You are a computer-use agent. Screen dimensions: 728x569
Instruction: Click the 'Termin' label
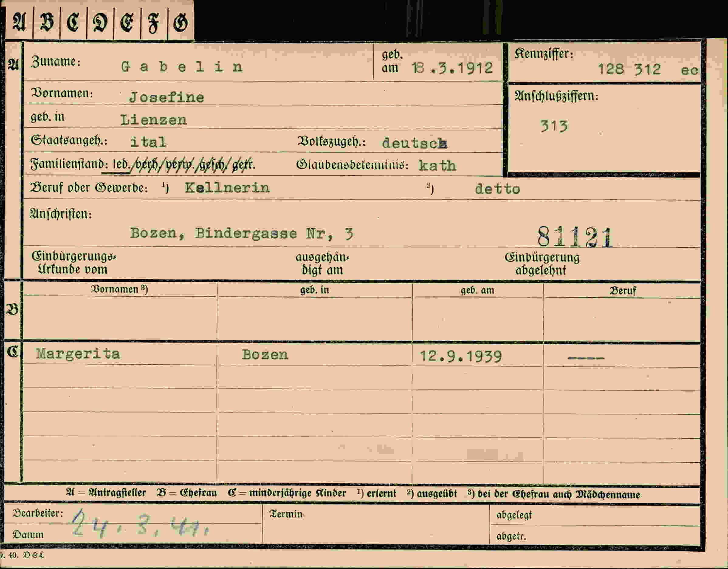tap(286, 514)
